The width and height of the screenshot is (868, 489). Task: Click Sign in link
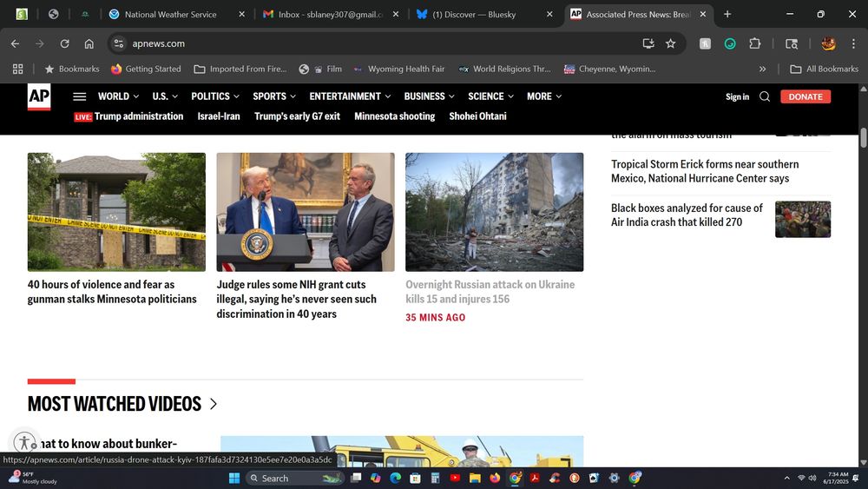tap(737, 96)
